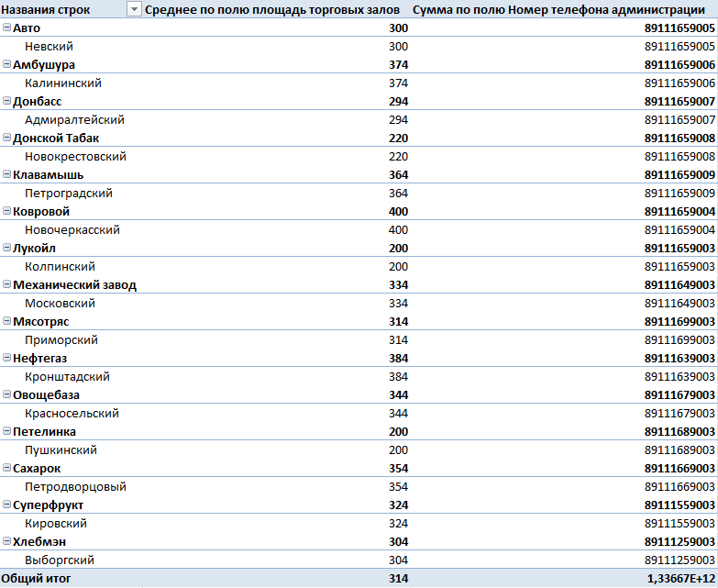The image size is (718, 588).
Task: Select the 1,33667E+12 grand total cell
Action: click(x=681, y=579)
